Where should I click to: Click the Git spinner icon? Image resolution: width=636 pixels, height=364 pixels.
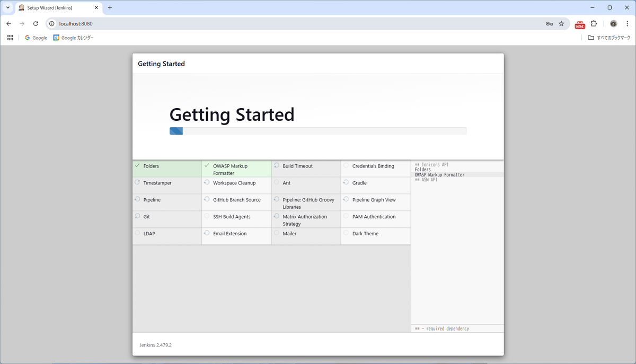point(137,216)
